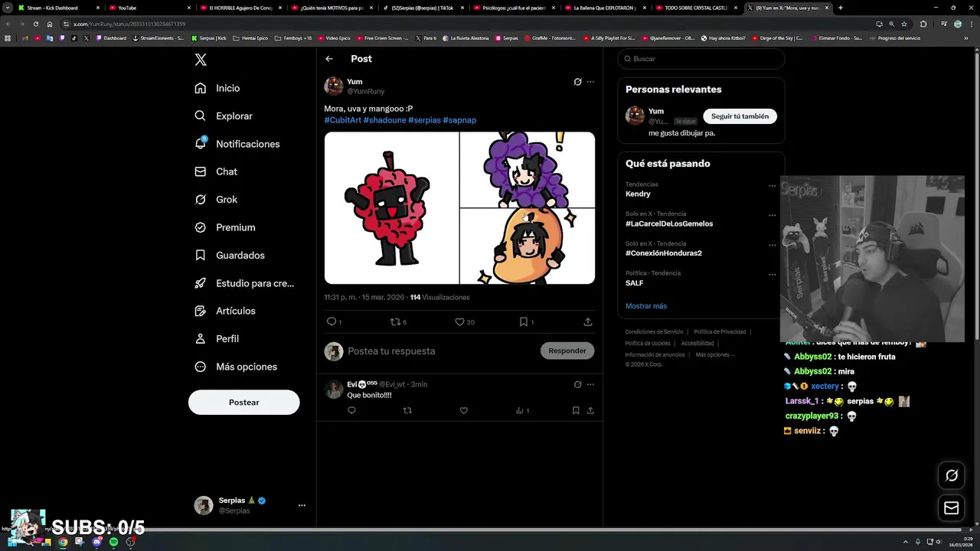This screenshot has height=551, width=980.
Task: Click the #sapnap hashtag
Action: click(459, 120)
